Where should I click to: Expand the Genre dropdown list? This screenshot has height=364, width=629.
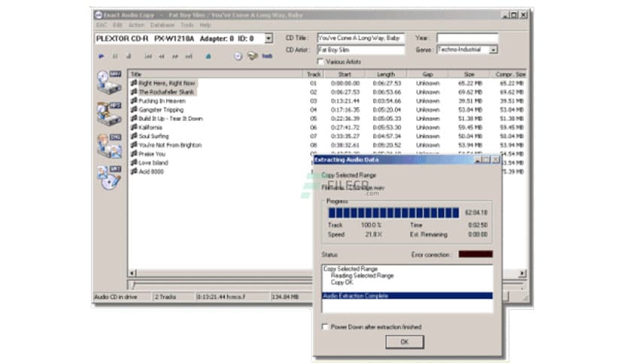(x=494, y=50)
